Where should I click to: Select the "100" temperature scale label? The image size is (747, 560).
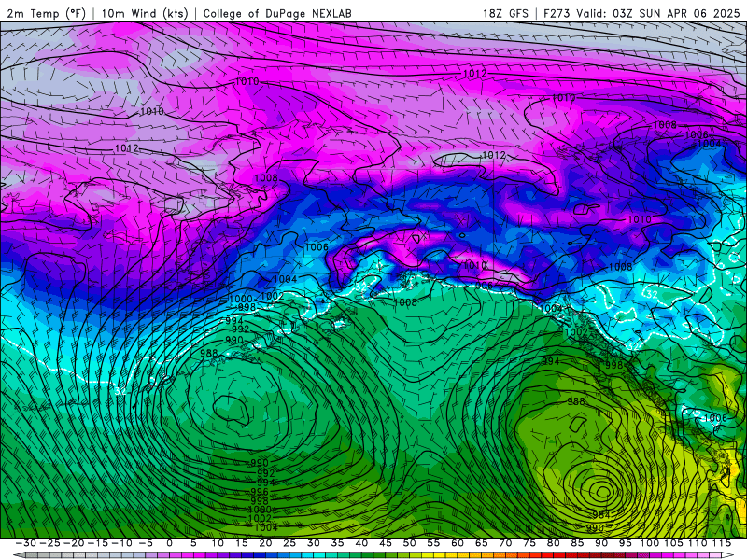tap(649, 543)
